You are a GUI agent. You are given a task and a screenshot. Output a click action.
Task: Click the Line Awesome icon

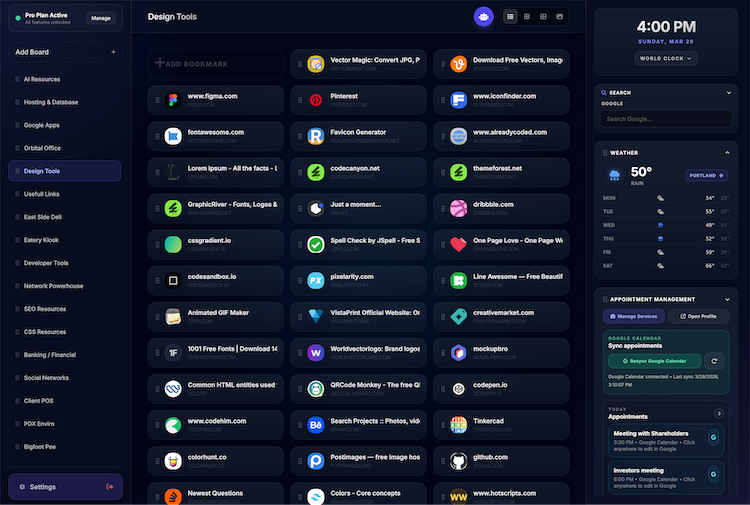458,281
